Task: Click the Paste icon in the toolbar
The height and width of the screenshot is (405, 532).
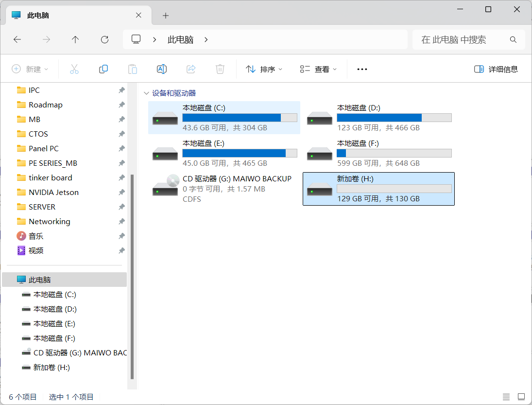Action: tap(132, 69)
